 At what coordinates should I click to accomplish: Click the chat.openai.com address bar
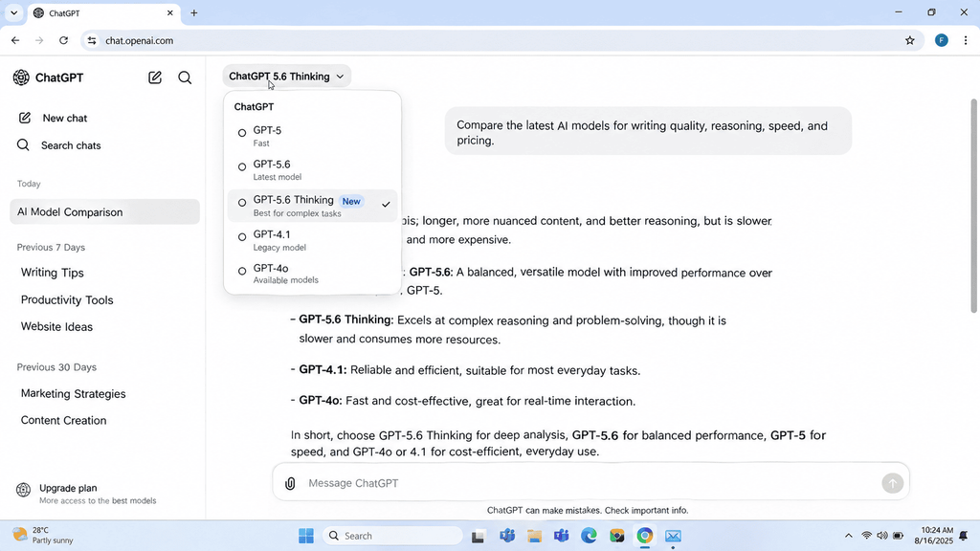click(x=503, y=40)
